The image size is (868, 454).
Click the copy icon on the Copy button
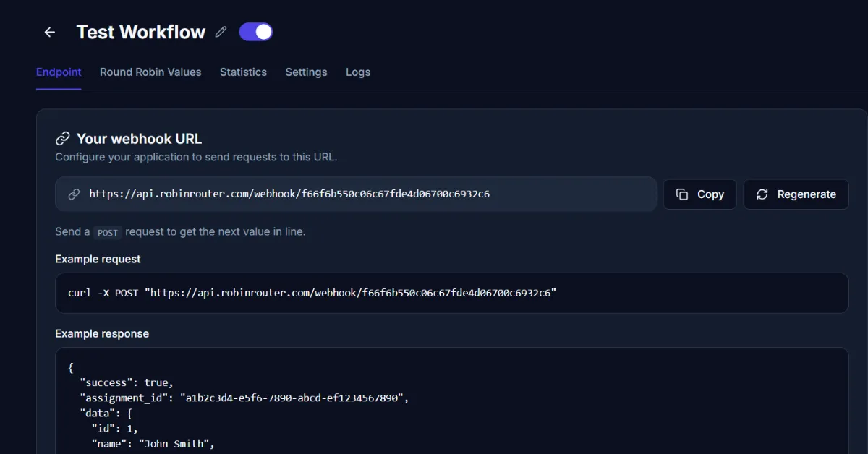(682, 194)
